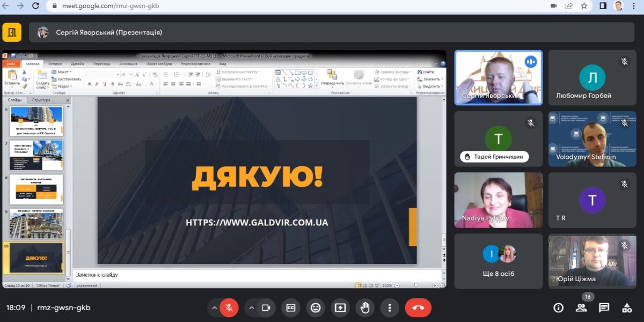Turn on closed captions
Screen dimensions: 644x322
click(x=291, y=308)
